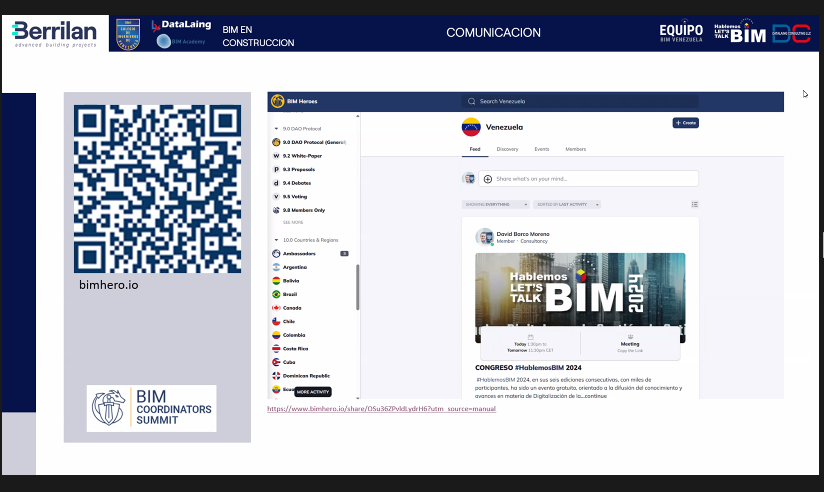Click the More Activity pill button
Screen dimensions: 824x492
[313, 392]
